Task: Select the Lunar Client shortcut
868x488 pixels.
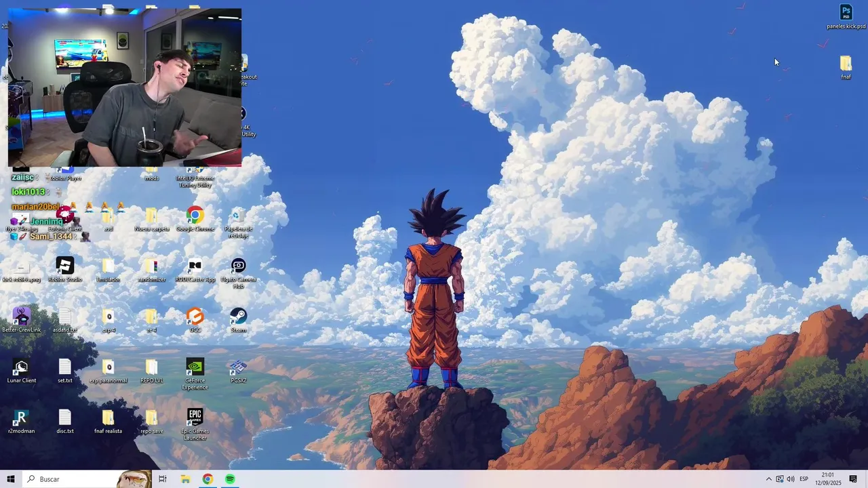Action: (22, 371)
